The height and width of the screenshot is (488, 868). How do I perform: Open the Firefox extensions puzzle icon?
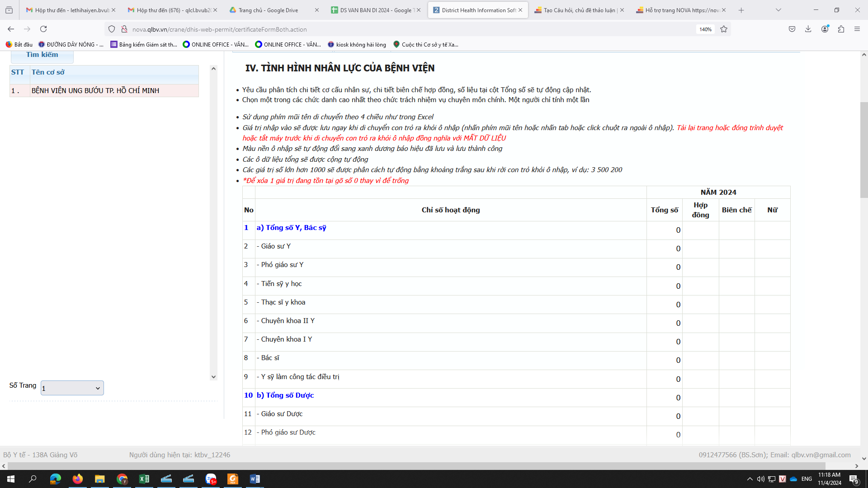pyautogui.click(x=841, y=29)
